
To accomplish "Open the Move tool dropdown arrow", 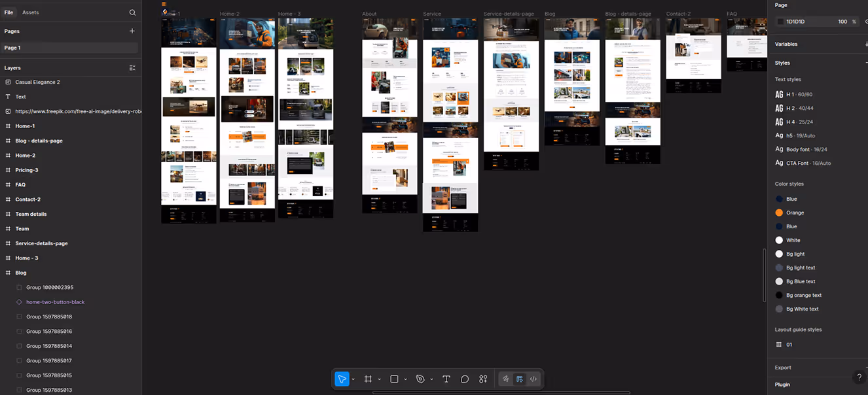I will [353, 379].
